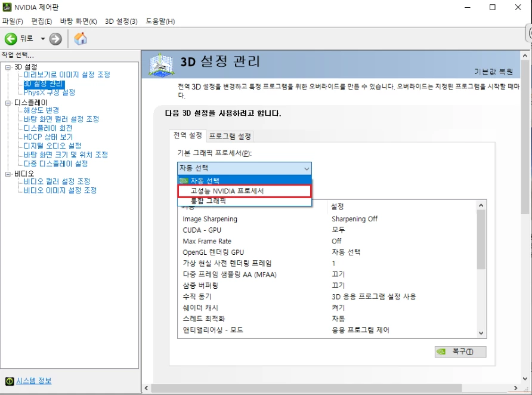Click the System Information icon at bottom

click(x=10, y=381)
